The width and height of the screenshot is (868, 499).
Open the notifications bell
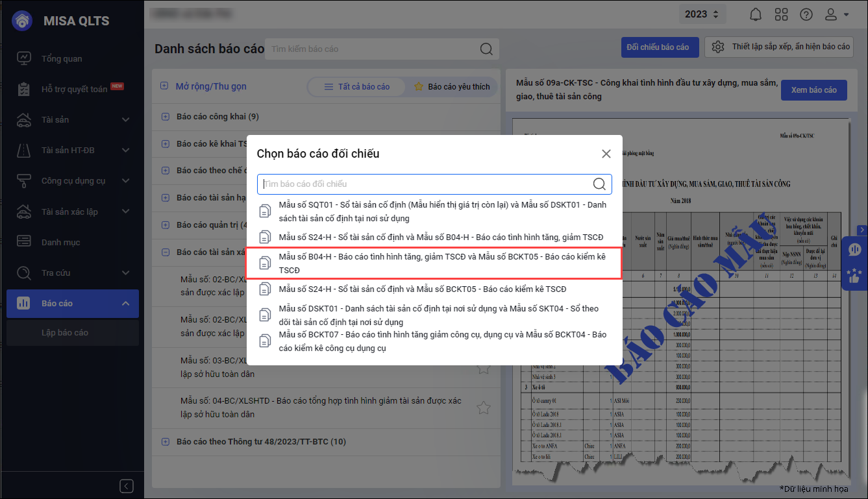click(756, 14)
